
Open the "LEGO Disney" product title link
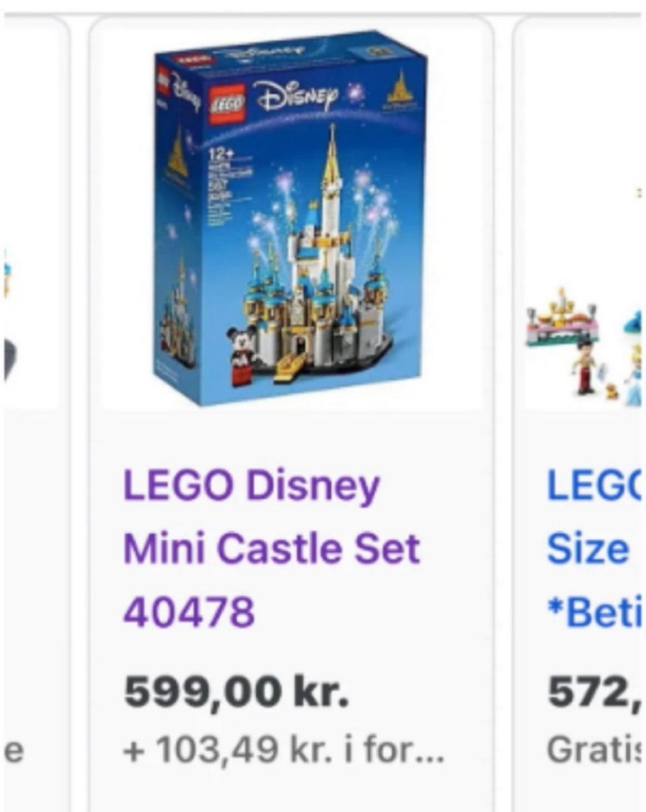point(251,486)
